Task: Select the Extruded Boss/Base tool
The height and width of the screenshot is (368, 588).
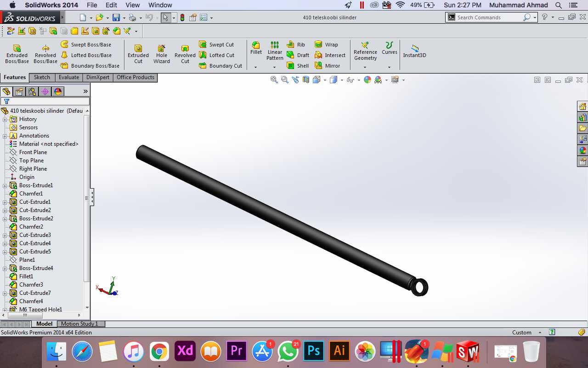Action: tap(17, 54)
